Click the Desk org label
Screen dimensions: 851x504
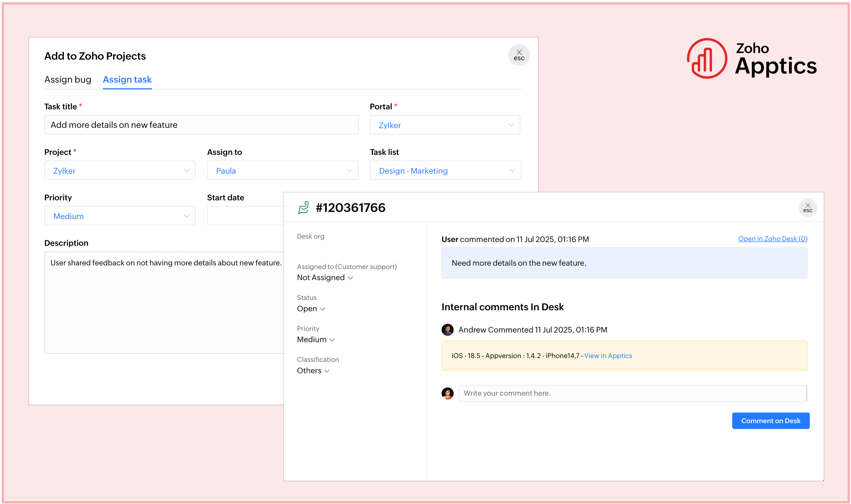[x=310, y=236]
